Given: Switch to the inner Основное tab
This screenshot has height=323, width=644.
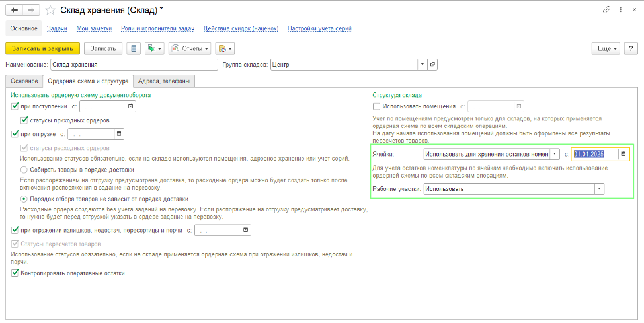Looking at the screenshot, I should point(24,81).
